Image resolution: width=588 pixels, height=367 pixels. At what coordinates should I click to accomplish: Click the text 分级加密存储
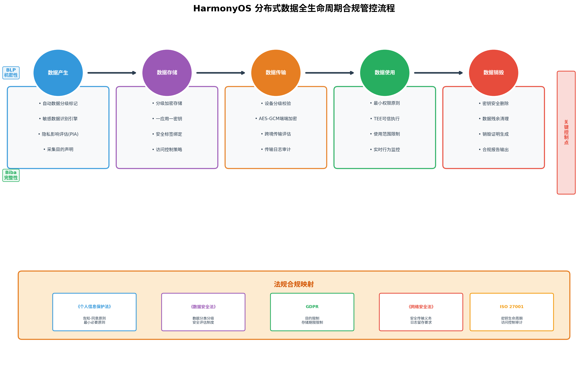click(169, 103)
